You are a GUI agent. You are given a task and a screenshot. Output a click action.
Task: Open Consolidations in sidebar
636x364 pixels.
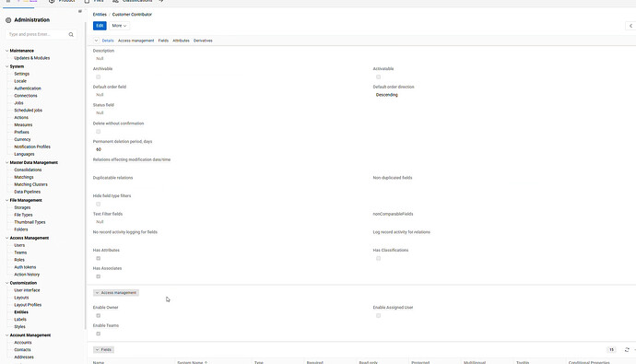click(28, 170)
